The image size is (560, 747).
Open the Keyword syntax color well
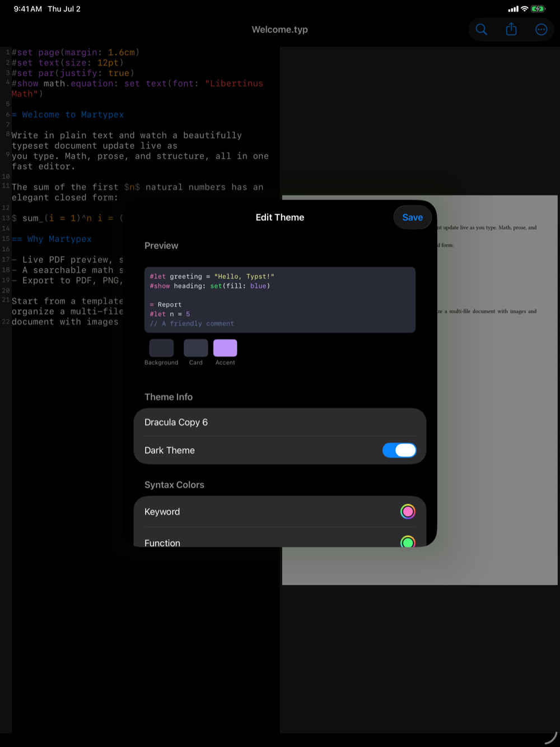point(408,511)
